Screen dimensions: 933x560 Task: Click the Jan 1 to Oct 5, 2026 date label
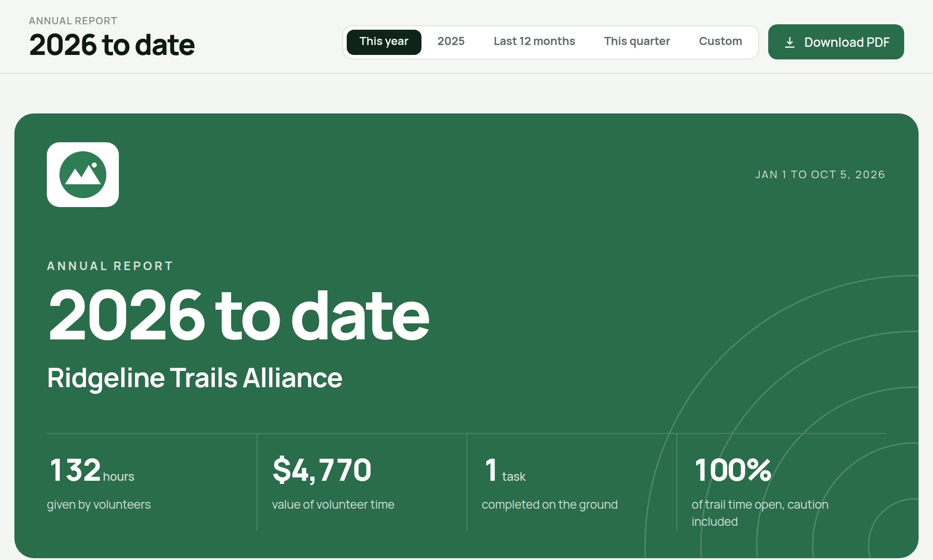pyautogui.click(x=820, y=175)
